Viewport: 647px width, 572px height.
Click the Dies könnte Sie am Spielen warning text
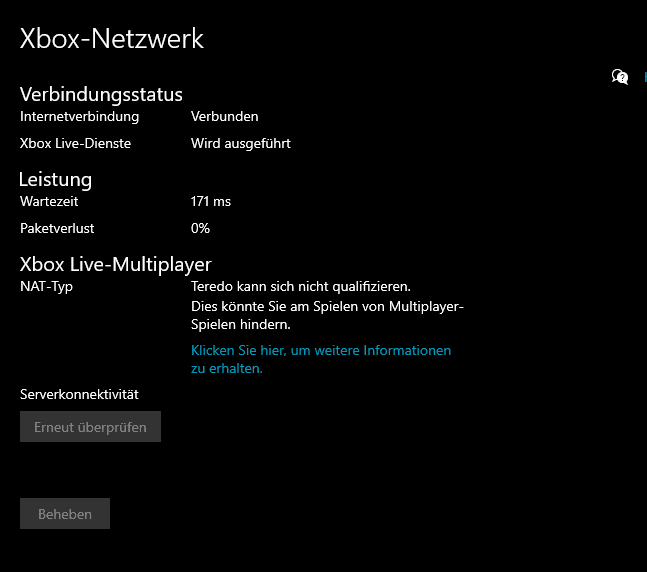(x=327, y=315)
